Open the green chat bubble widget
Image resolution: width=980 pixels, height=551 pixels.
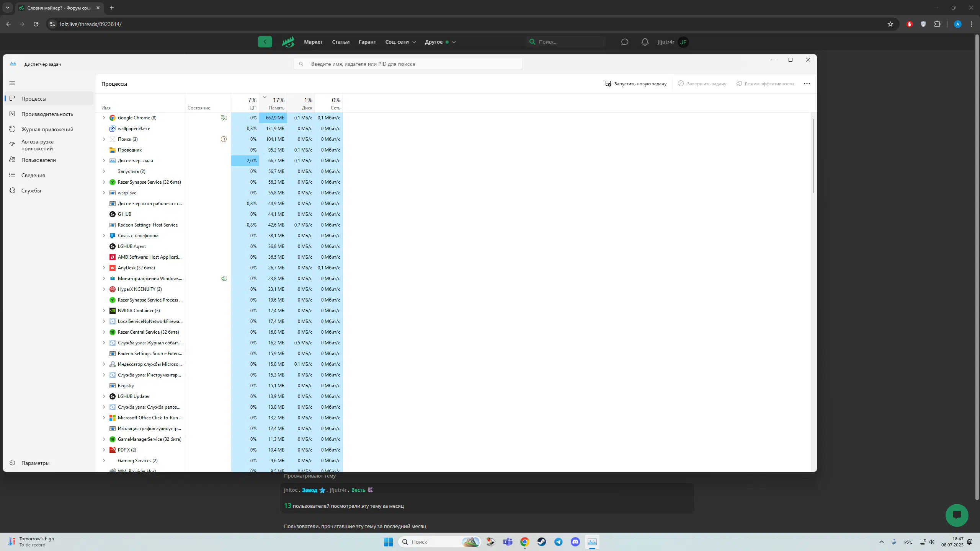click(x=957, y=515)
